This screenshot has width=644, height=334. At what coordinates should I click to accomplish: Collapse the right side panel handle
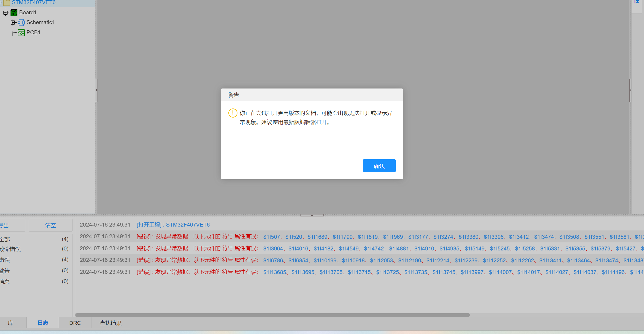click(x=630, y=90)
